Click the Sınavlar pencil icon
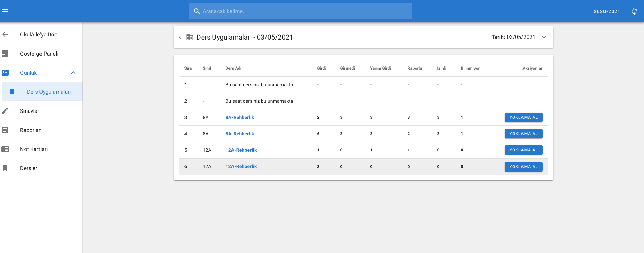The height and width of the screenshot is (253, 644). [x=5, y=111]
